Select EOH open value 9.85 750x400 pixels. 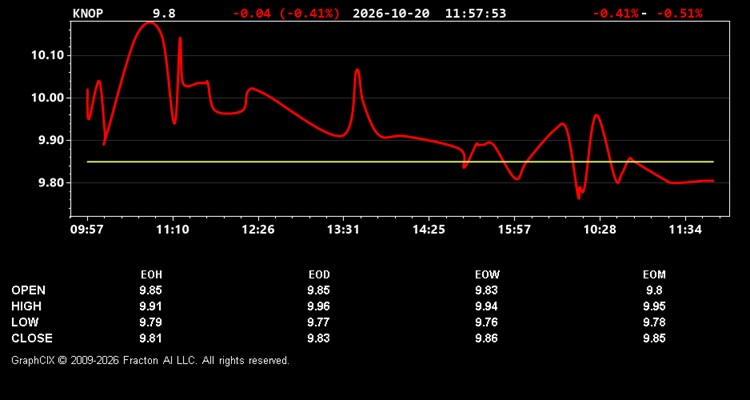coord(151,290)
